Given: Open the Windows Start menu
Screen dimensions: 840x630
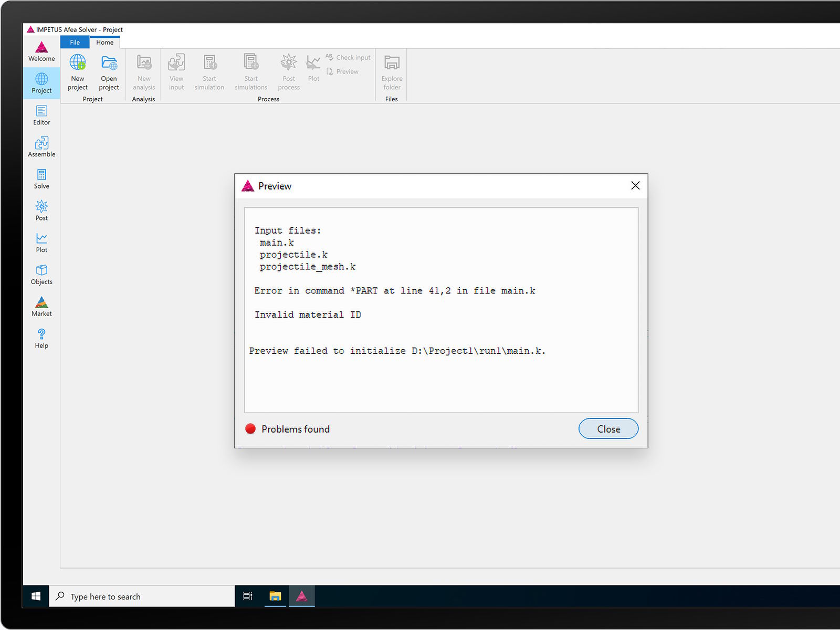Looking at the screenshot, I should click(36, 596).
